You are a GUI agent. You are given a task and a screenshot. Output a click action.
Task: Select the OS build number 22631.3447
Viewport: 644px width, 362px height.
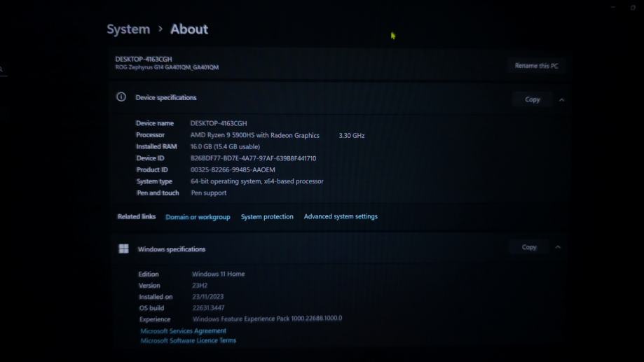tap(208, 308)
